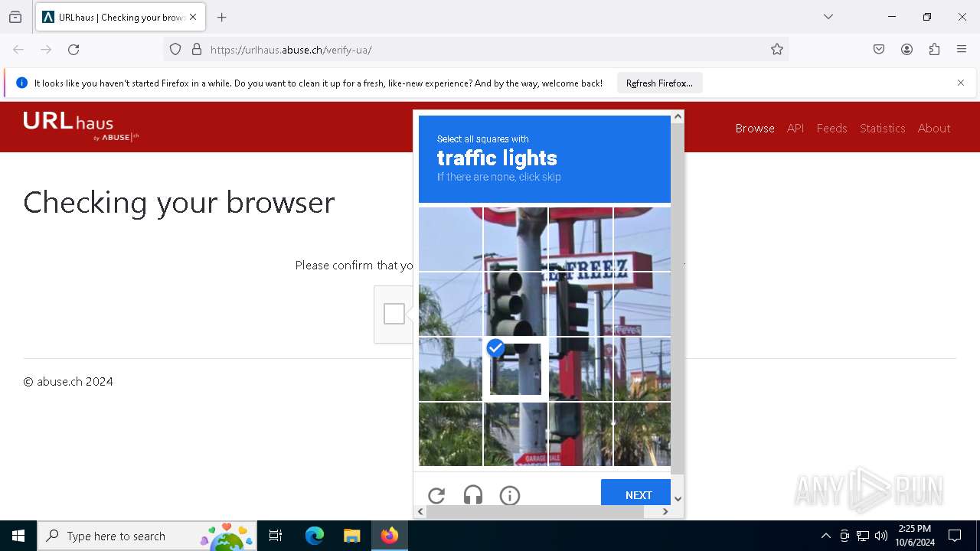The width and height of the screenshot is (980, 551).
Task: Open the Browse menu link
Action: pos(755,128)
